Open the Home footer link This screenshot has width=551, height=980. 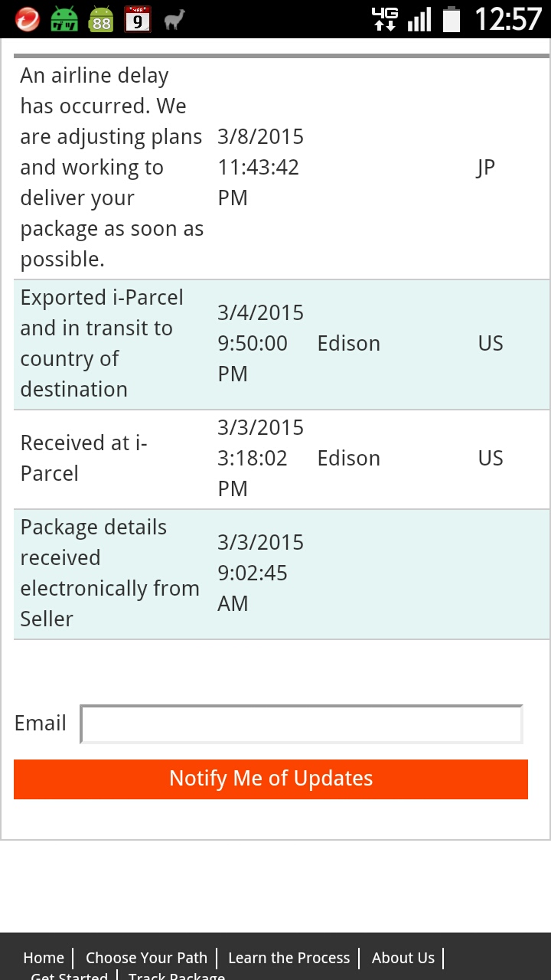point(44,958)
